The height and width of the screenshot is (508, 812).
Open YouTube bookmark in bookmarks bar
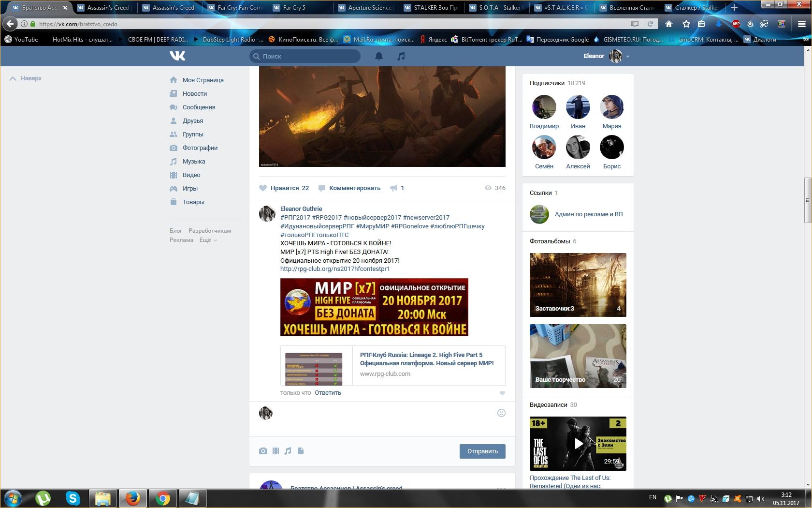coord(21,40)
